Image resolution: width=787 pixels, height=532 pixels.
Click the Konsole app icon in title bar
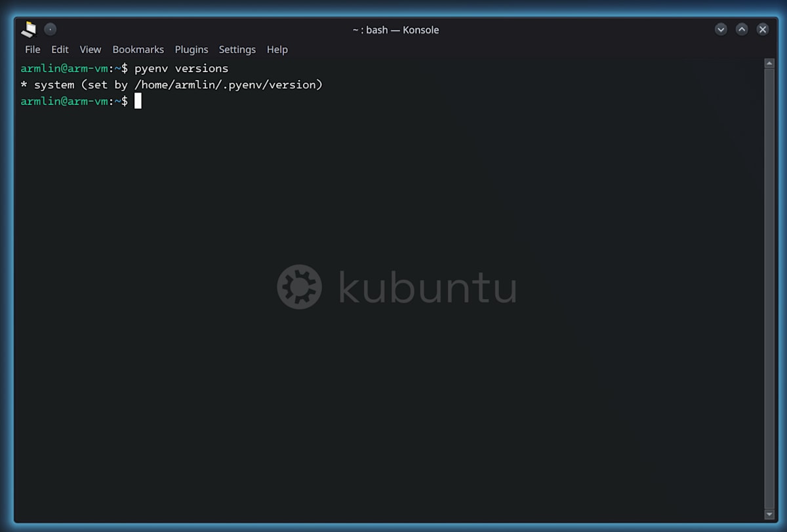(29, 30)
